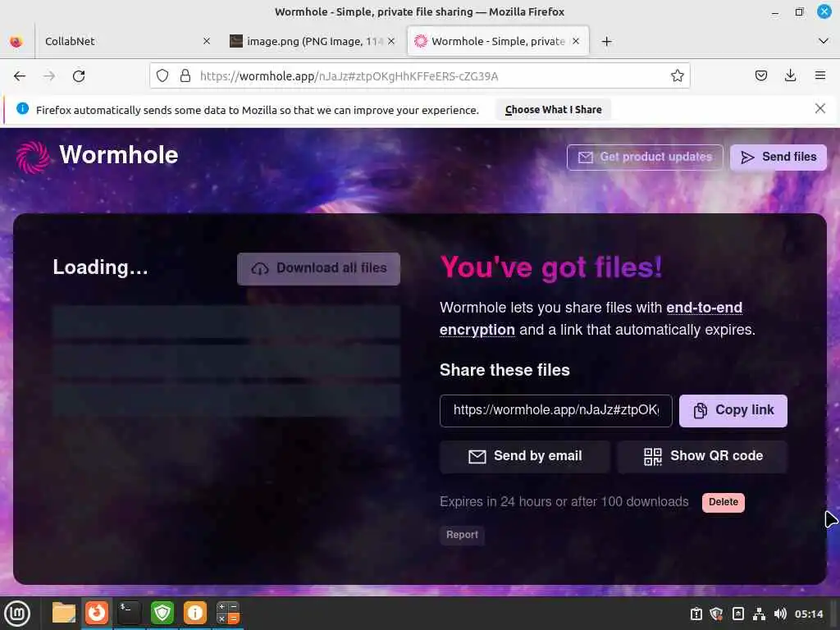Click the 'Loading…' label
The height and width of the screenshot is (630, 840).
point(100,267)
